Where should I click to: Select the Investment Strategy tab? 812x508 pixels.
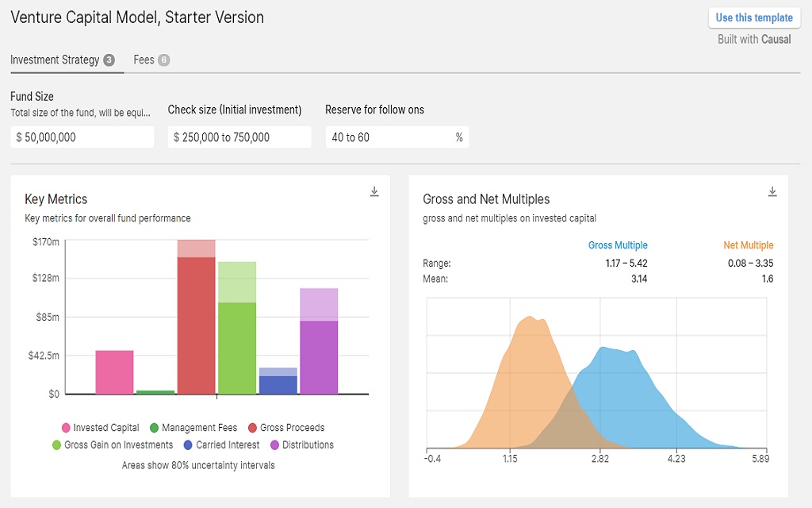coord(63,60)
